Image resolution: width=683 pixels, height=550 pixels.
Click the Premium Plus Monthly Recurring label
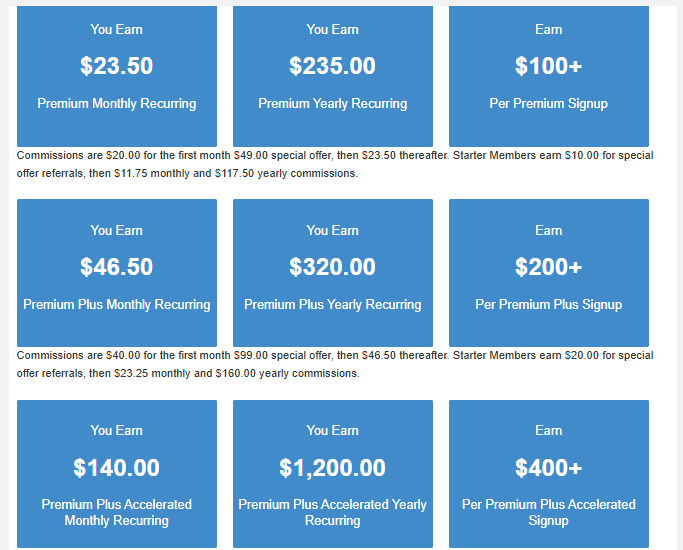[x=116, y=305]
